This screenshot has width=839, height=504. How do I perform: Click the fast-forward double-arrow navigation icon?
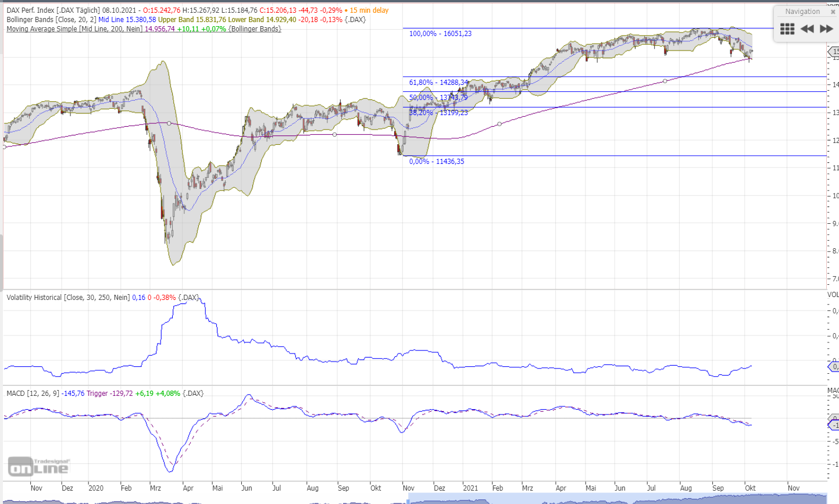(826, 29)
